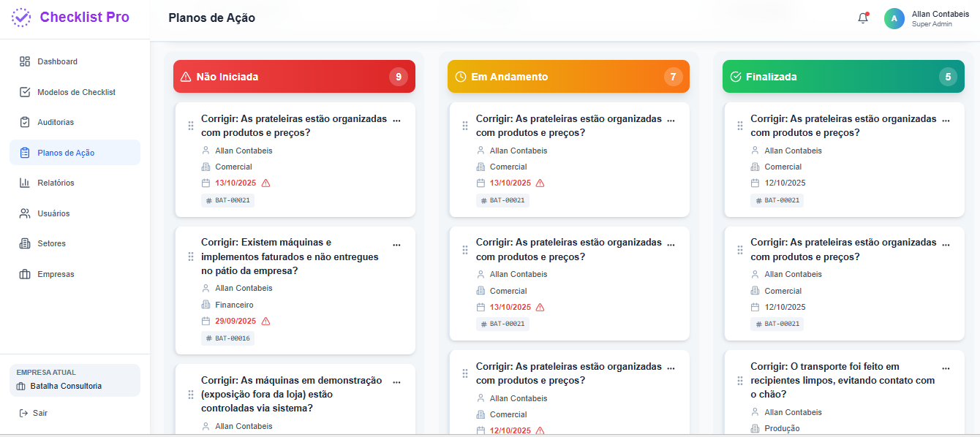Click the 'Em Andamento' column header title
This screenshot has height=437, width=980.
click(510, 77)
